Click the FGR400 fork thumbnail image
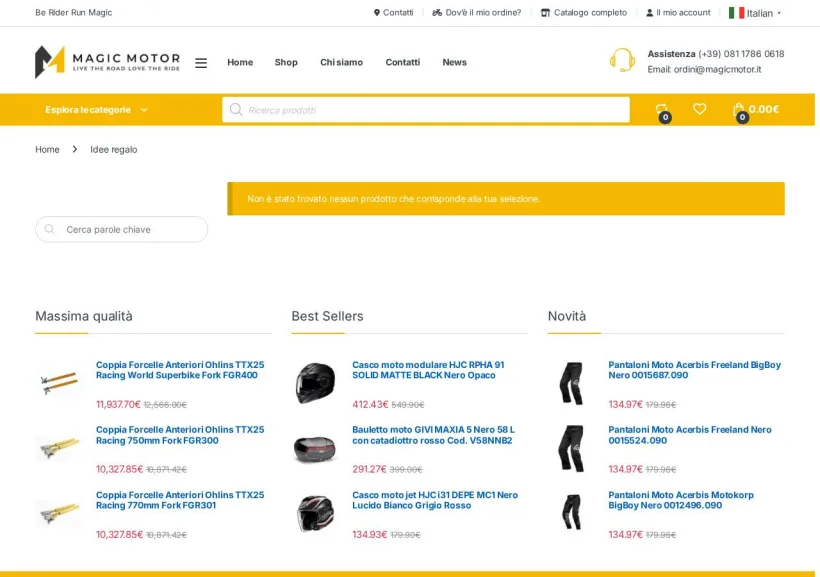820x577 pixels. tap(59, 383)
